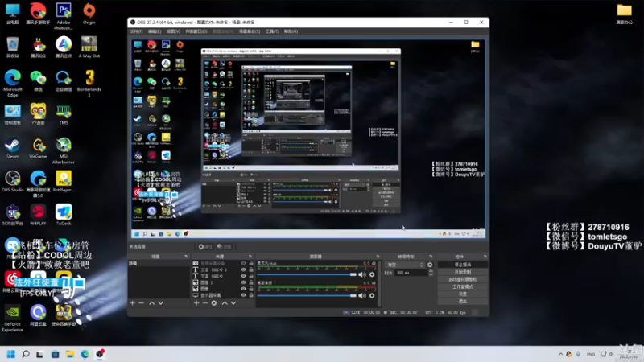
Task: Adjust the first mixer channel volume slider
Action: point(307,274)
